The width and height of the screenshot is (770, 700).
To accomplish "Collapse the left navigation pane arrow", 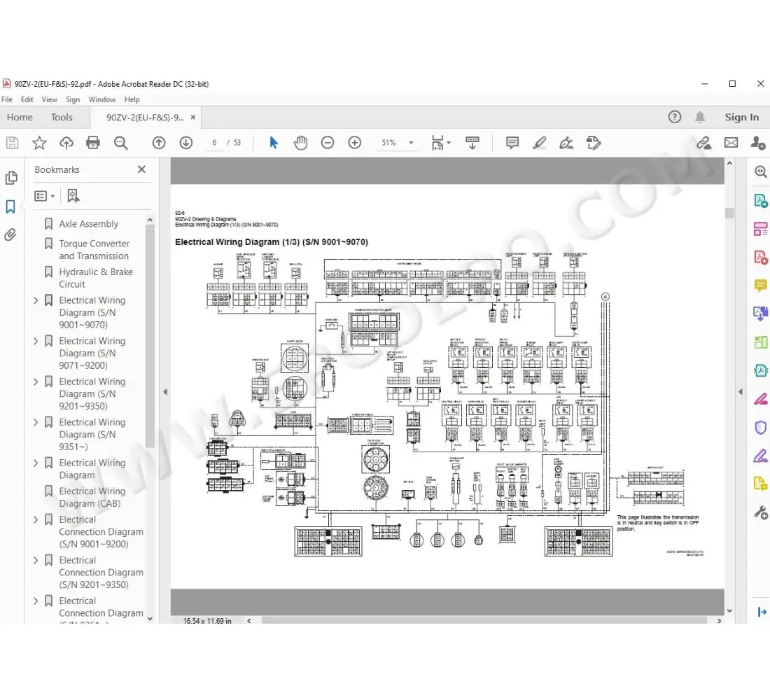I will (x=165, y=392).
